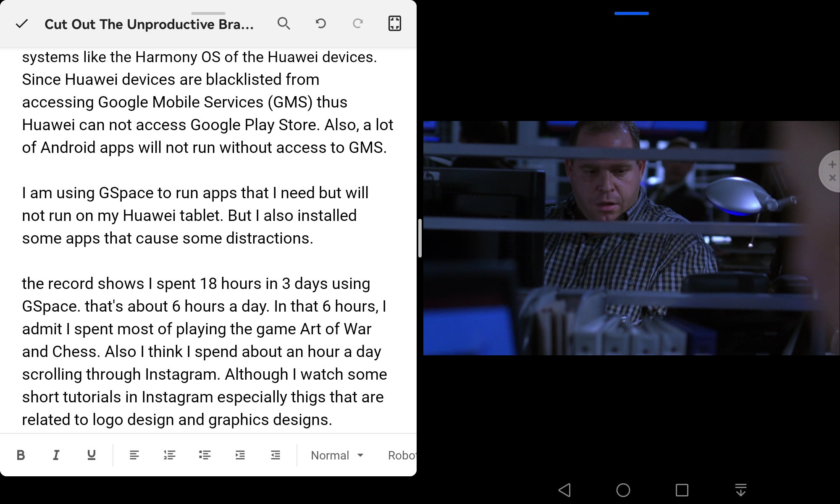
Task: Open the Roboto font dropdown
Action: coord(402,455)
